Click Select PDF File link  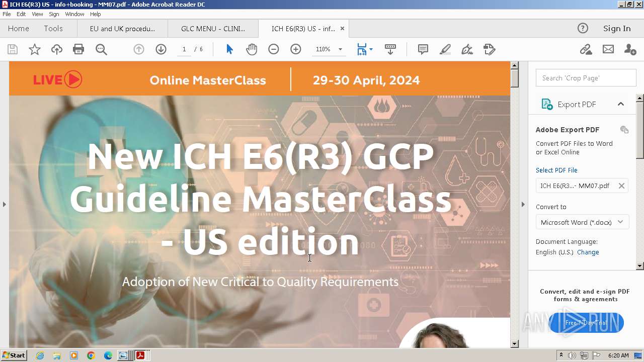pos(556,170)
